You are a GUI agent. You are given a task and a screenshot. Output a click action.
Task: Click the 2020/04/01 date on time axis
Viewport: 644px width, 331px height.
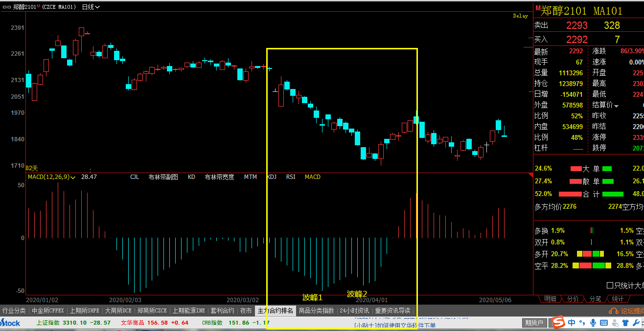pyautogui.click(x=371, y=300)
